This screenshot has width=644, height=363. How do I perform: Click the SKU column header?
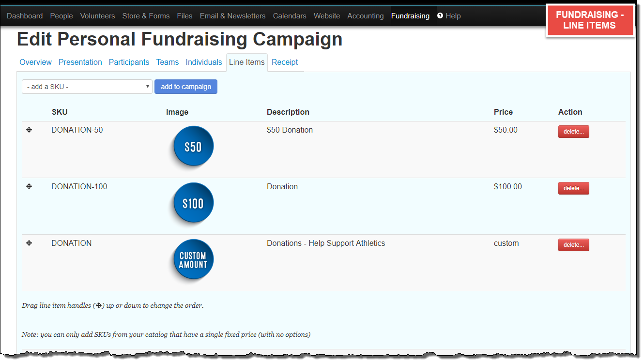pos(60,112)
